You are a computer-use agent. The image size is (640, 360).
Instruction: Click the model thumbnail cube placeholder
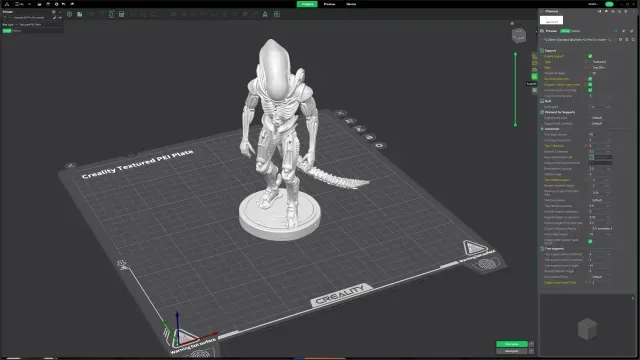(587, 329)
